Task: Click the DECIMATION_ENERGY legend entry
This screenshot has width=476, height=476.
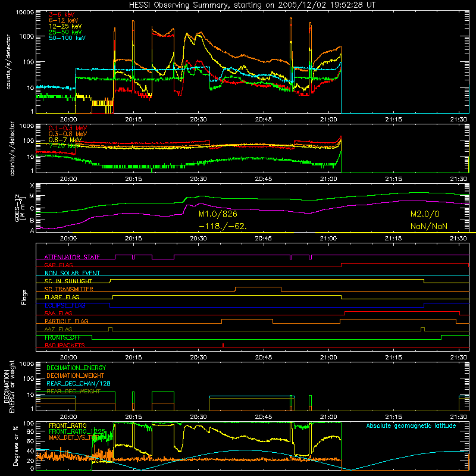Action: [76, 368]
